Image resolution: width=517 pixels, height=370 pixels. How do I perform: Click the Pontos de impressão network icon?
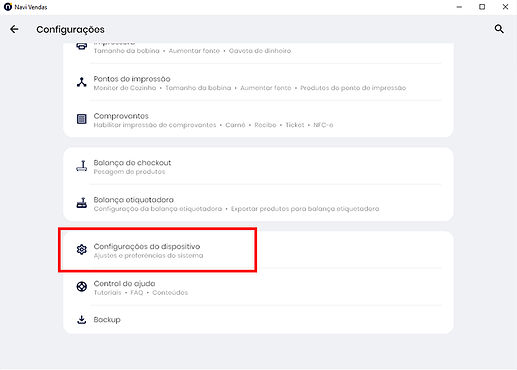(82, 82)
